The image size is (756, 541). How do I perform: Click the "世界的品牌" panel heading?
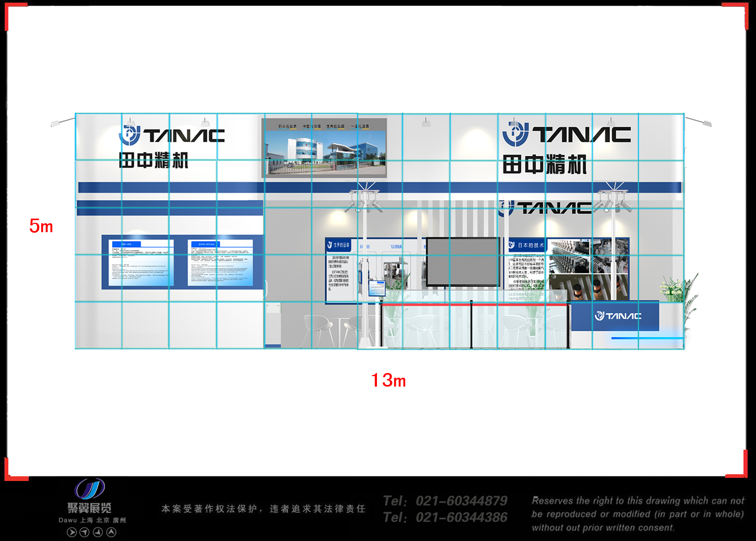pyautogui.click(x=342, y=245)
